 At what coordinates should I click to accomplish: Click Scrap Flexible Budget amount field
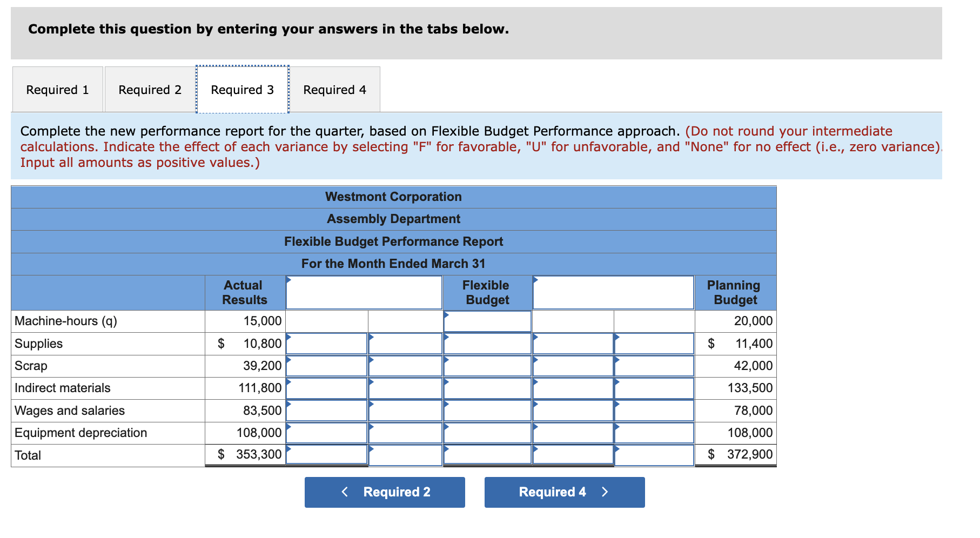pos(487,366)
